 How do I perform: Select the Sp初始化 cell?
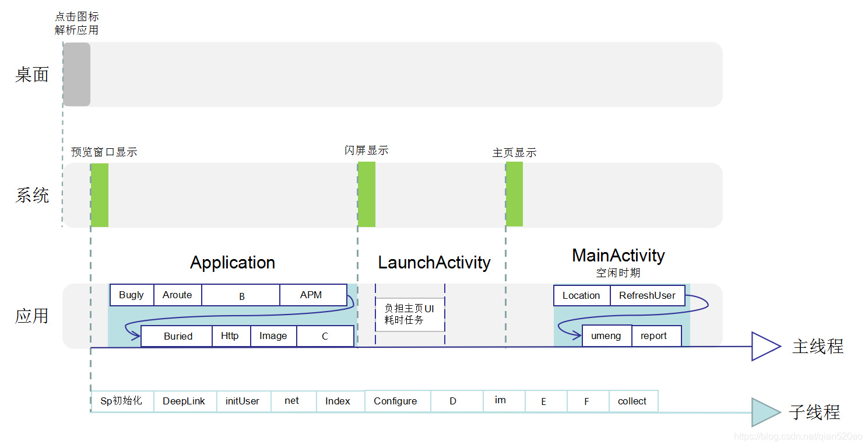(122, 401)
